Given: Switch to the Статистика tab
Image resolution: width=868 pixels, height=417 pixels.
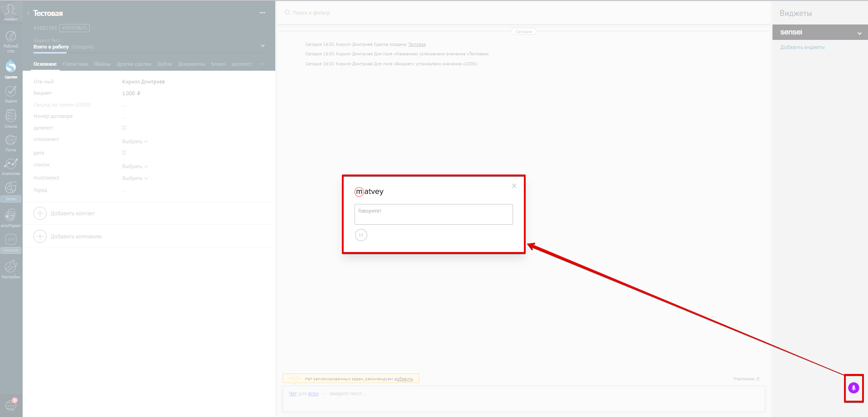Looking at the screenshot, I should click(75, 64).
